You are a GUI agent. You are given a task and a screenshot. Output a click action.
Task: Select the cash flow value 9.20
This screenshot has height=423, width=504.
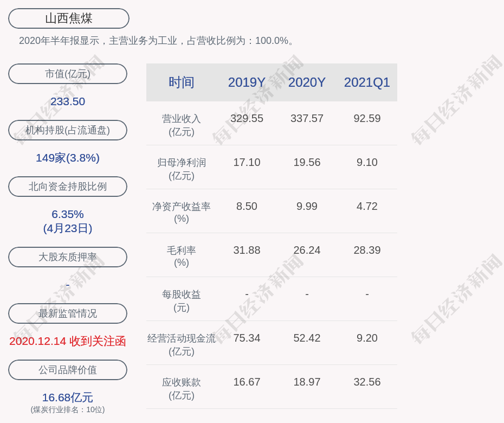(367, 338)
